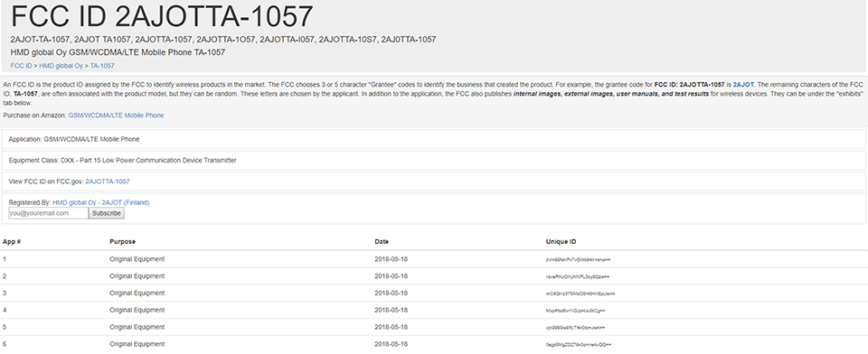Screen dimensions: 868x354
Task: Click Original Equipment in row 6
Action: point(137,344)
